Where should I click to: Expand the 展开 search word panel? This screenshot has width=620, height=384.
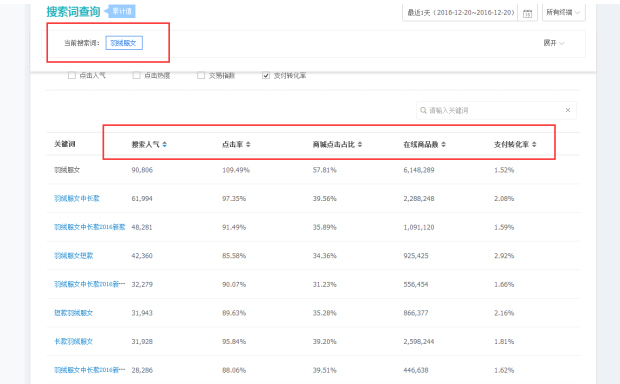tap(554, 43)
